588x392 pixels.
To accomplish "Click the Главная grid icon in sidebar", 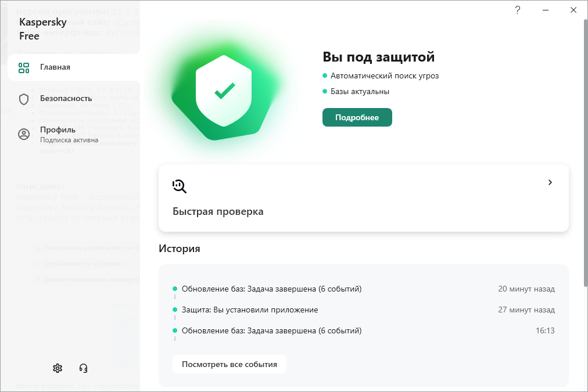I will pyautogui.click(x=24, y=67).
